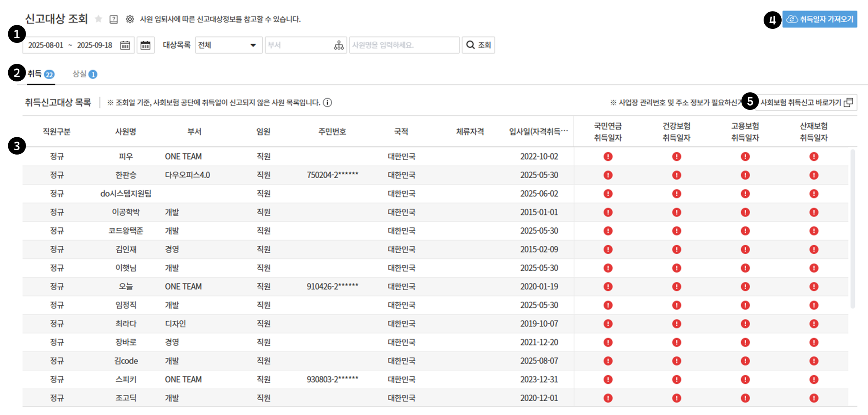Expand the 대상목록 전체 dropdown
This screenshot has width=868, height=415.
[x=228, y=45]
